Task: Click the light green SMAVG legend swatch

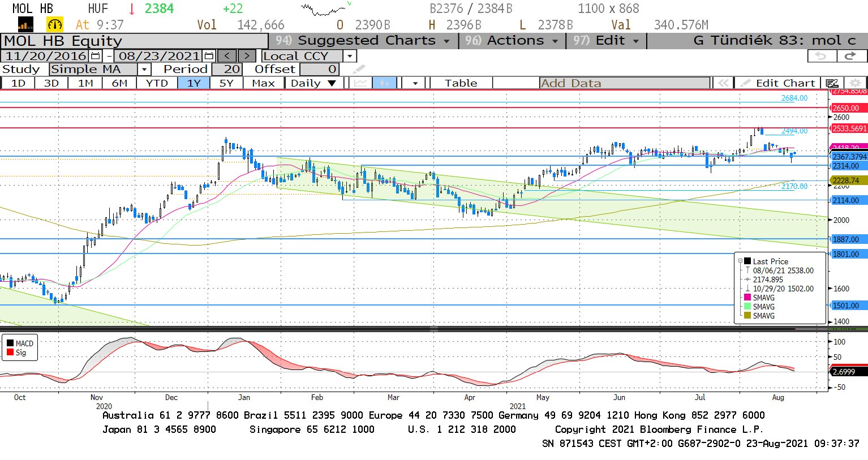Action: point(747,307)
